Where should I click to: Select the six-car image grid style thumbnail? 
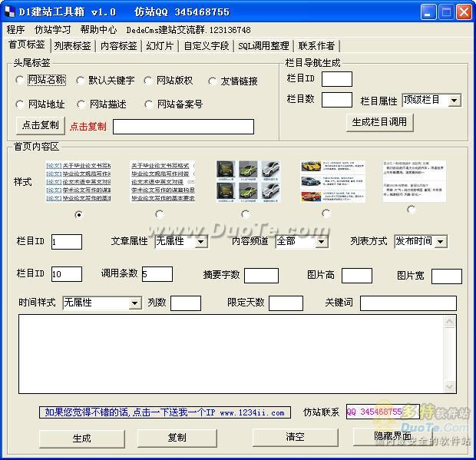tap(248, 181)
